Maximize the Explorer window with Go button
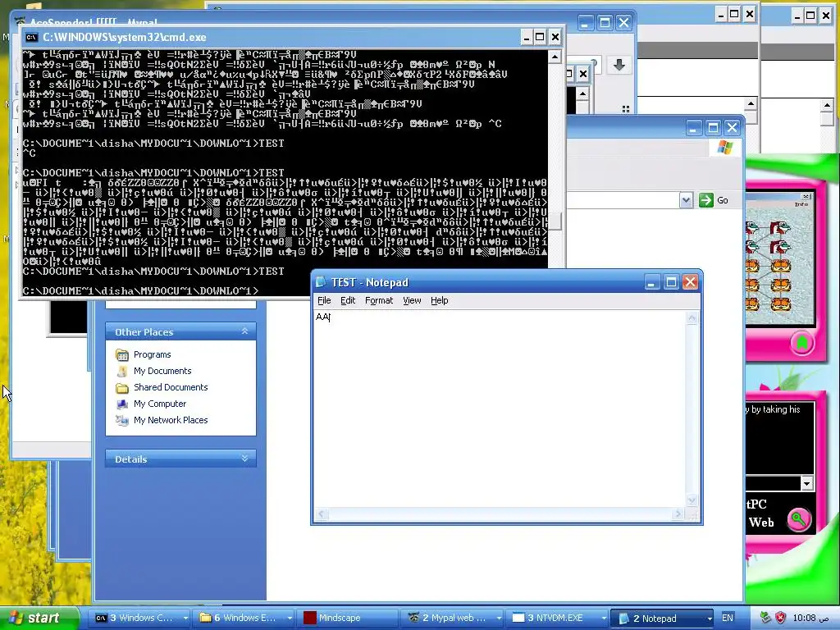The width and height of the screenshot is (840, 630). point(713,127)
